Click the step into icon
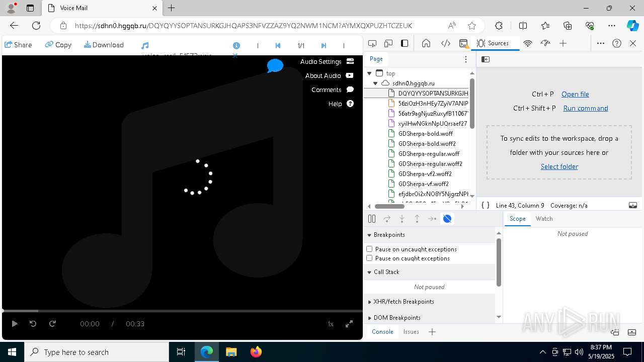 point(402,219)
